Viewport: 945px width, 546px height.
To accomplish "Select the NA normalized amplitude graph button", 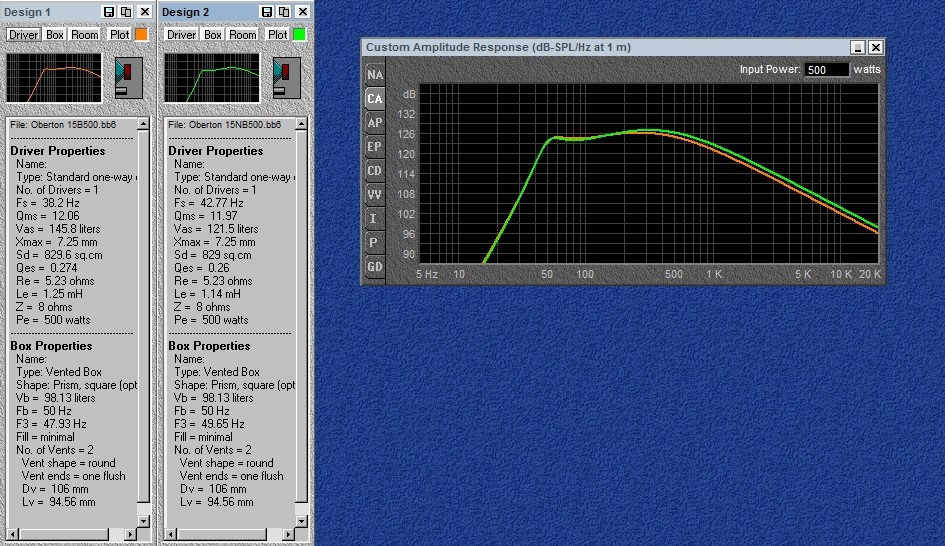I will click(x=375, y=75).
